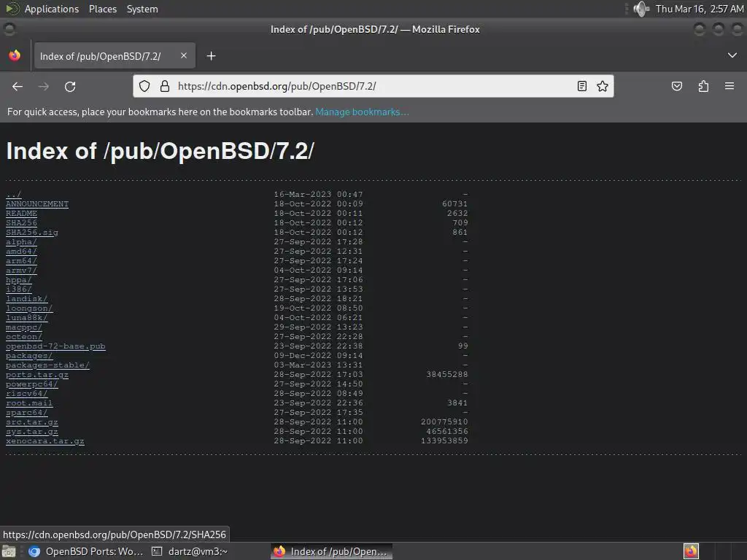Open the octeon/ directory link

24,337
